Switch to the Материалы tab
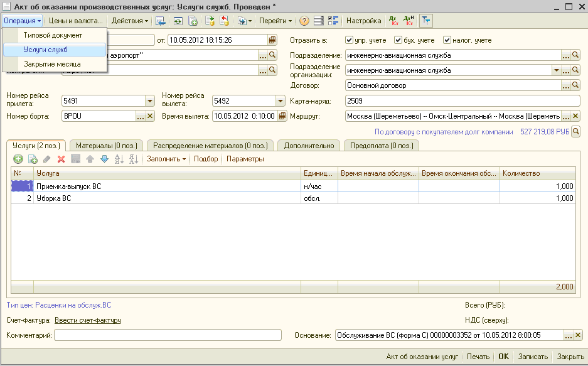This screenshot has height=366, width=588. [x=106, y=146]
